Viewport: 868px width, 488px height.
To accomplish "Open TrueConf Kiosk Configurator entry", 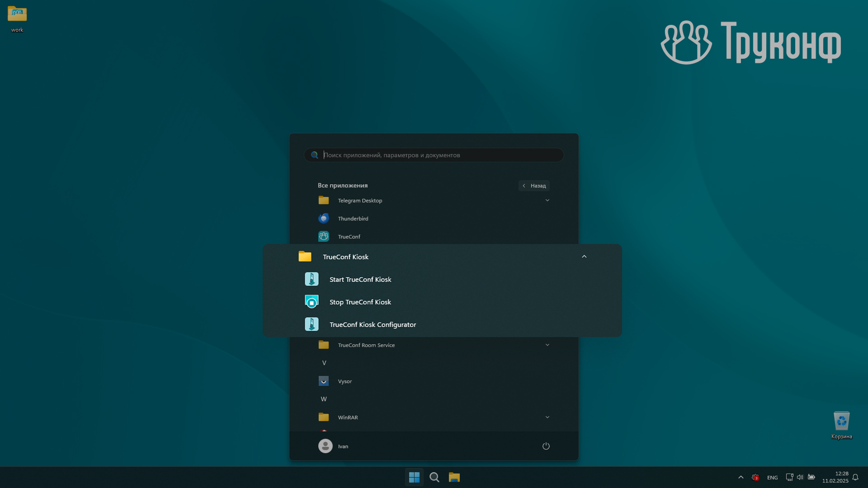I will pyautogui.click(x=373, y=324).
